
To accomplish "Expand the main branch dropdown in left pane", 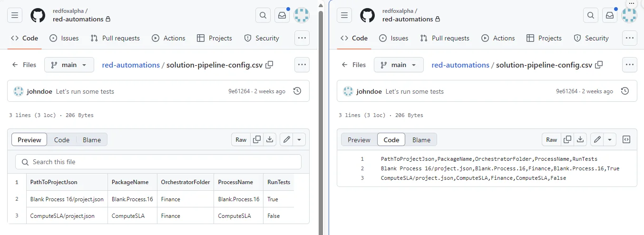I will pos(68,65).
